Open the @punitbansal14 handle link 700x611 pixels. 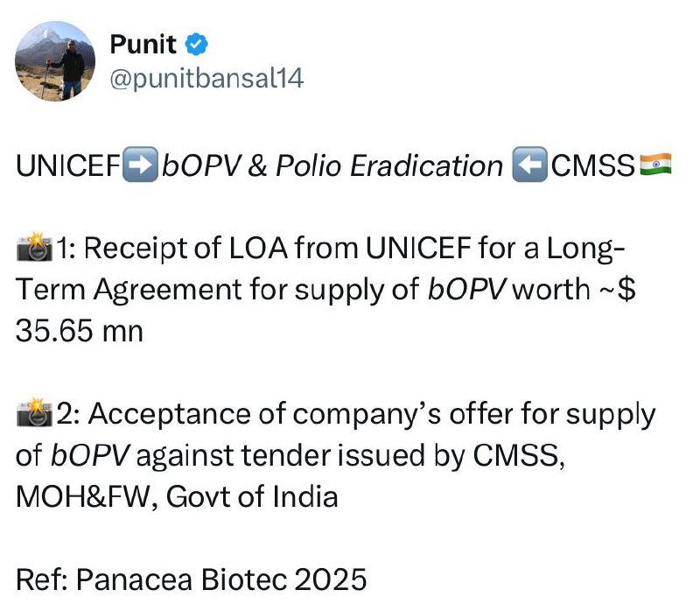pyautogui.click(x=206, y=80)
